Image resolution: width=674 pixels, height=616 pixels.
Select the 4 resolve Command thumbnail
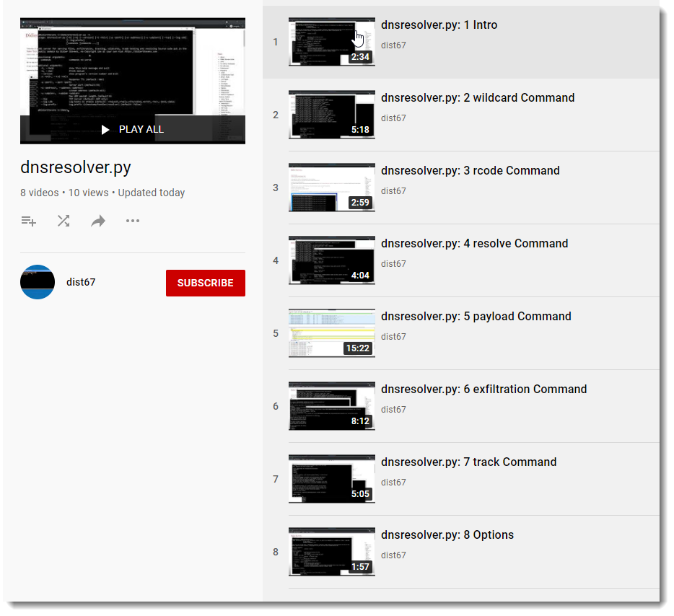point(331,260)
